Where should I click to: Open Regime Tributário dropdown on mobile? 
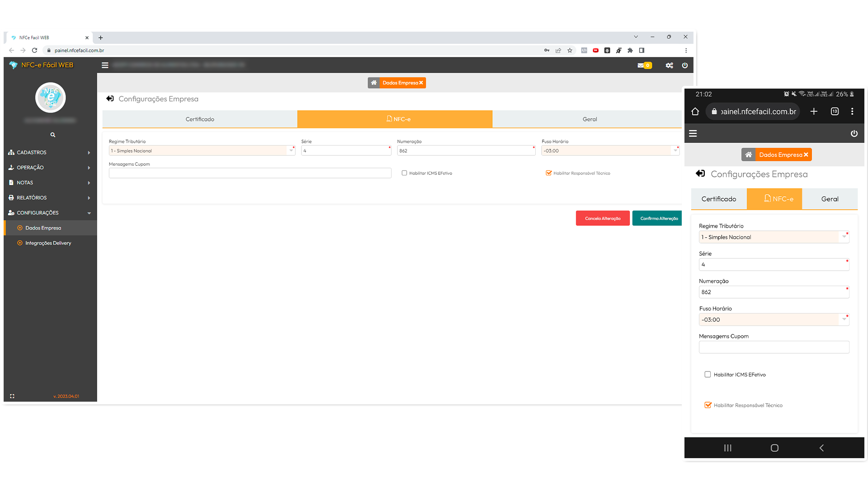774,237
